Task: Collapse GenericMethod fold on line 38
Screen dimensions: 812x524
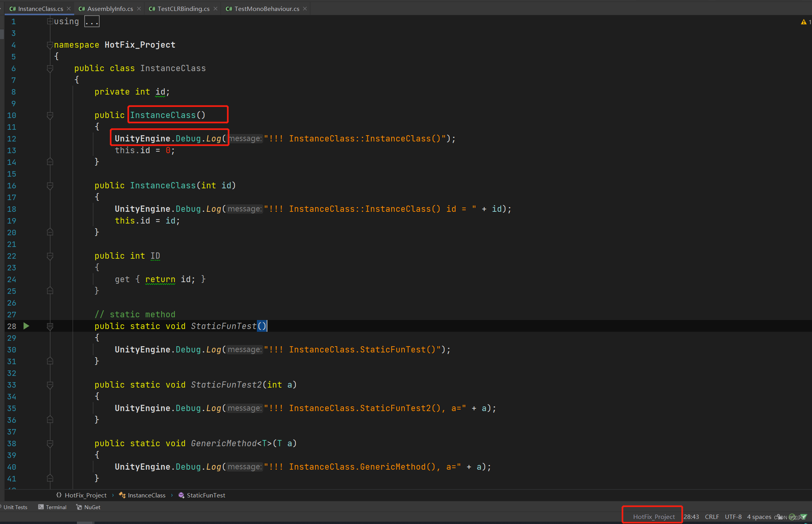Action: [50, 444]
